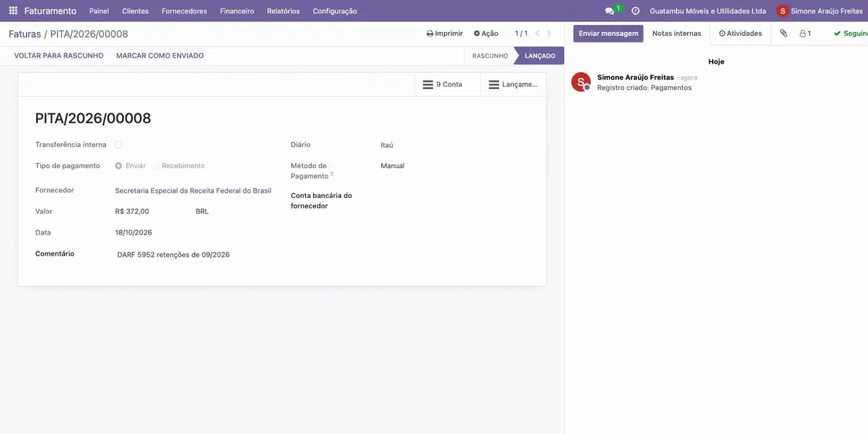This screenshot has height=434, width=868.
Task: Open the conversations chat bubble icon
Action: pos(610,11)
